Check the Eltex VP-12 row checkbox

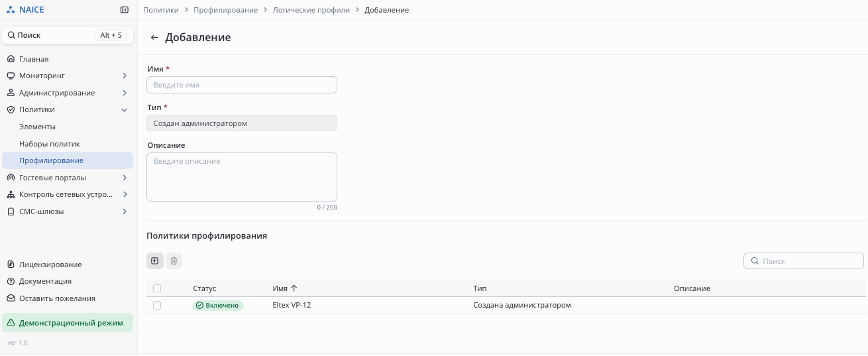(157, 306)
